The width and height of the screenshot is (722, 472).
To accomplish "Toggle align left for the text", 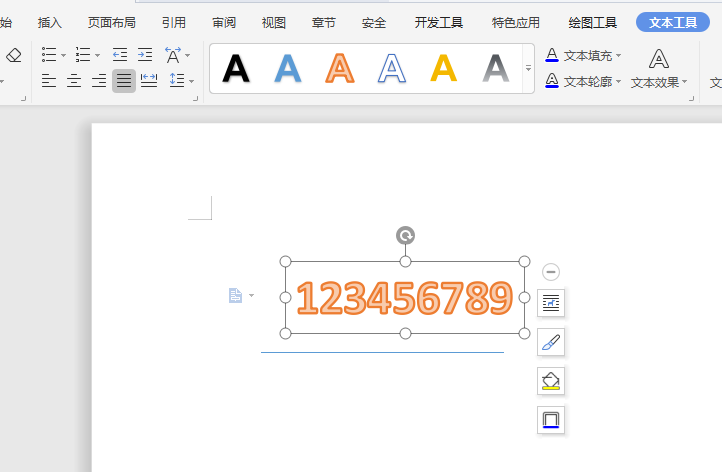I will pyautogui.click(x=49, y=81).
